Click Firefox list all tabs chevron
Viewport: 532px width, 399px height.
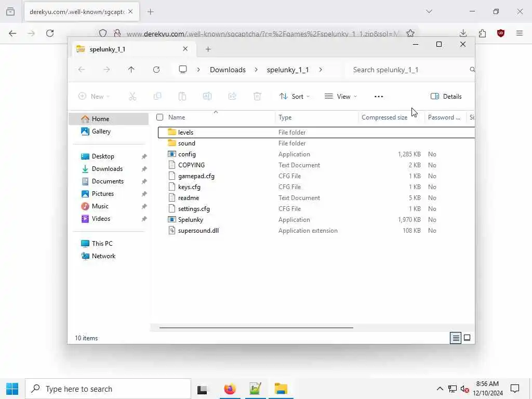[x=429, y=11]
